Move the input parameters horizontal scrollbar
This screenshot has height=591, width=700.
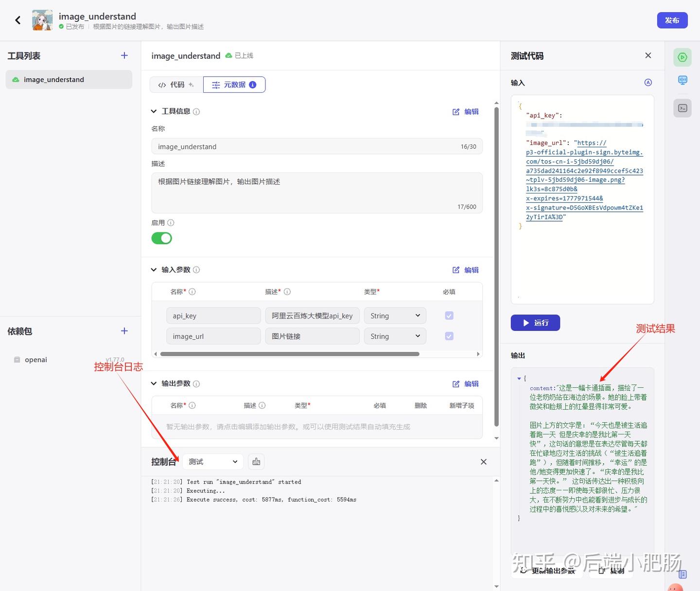tap(290, 354)
